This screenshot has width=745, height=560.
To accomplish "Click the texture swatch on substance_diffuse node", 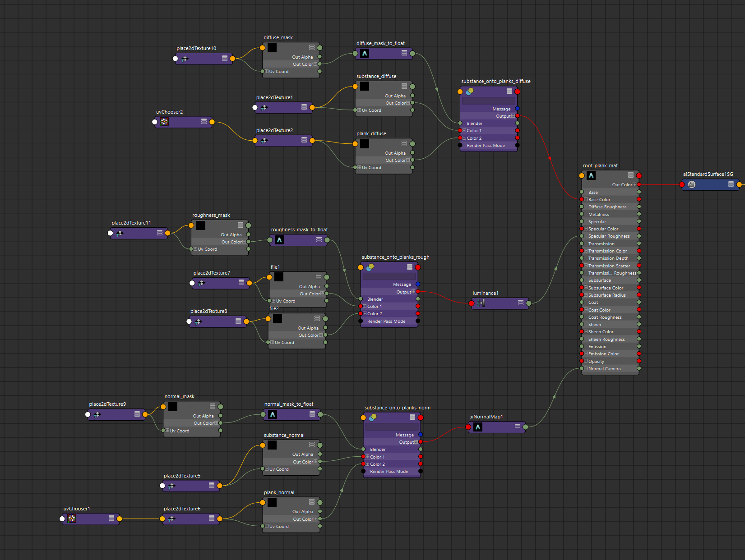I will [364, 86].
